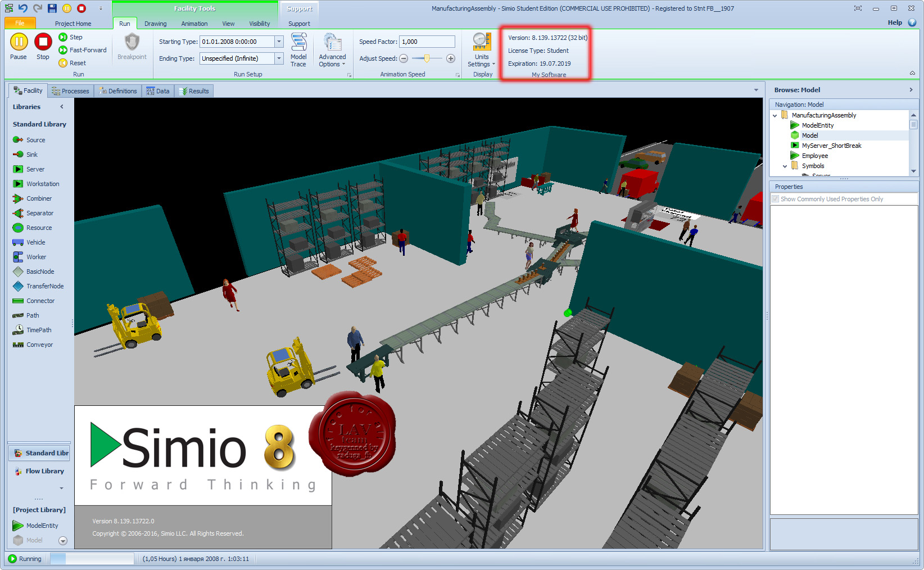The height and width of the screenshot is (570, 924).
Task: Select the Resource library object
Action: tap(32, 228)
